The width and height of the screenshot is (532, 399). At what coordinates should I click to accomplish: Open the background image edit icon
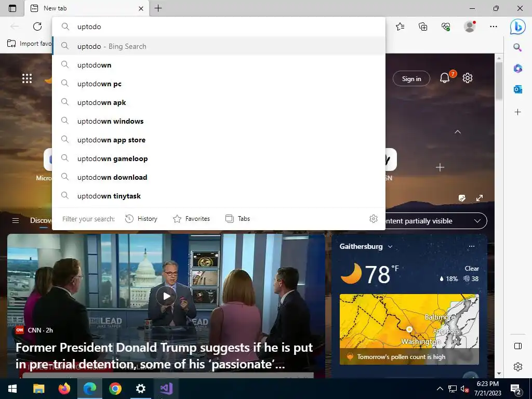tap(462, 198)
